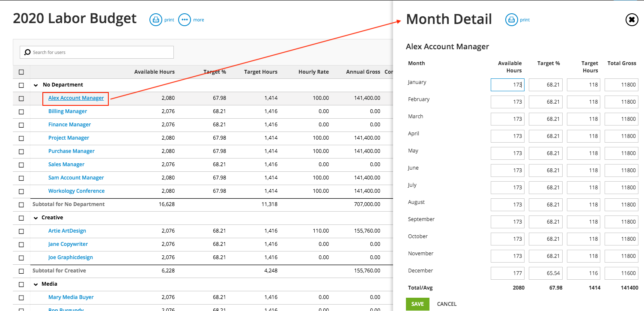Open Sales Manager link

[66, 164]
